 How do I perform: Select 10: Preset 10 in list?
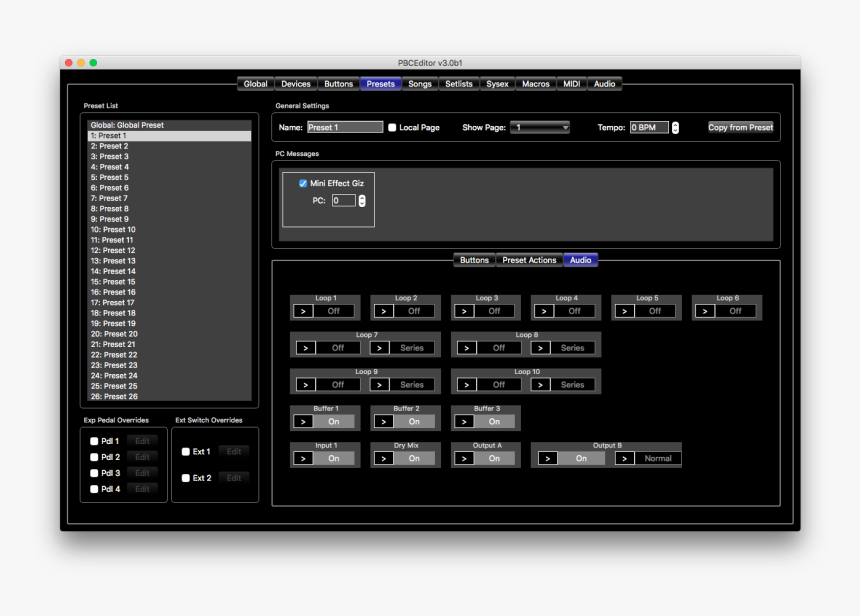[x=169, y=230]
